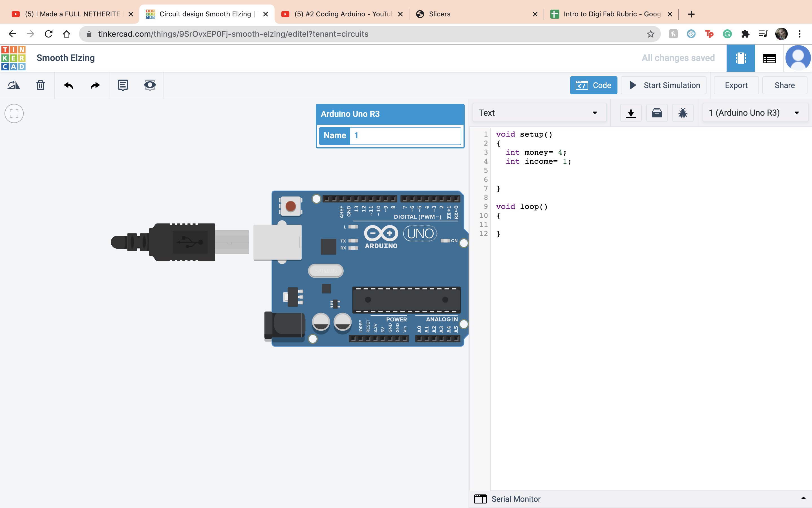Open the Text code mode dropdown
The image size is (812, 508).
[539, 113]
